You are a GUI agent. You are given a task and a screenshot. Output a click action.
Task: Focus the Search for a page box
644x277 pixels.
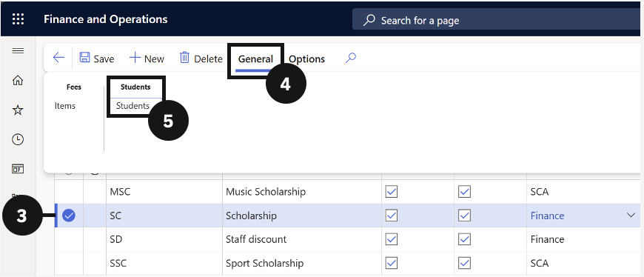point(497,20)
